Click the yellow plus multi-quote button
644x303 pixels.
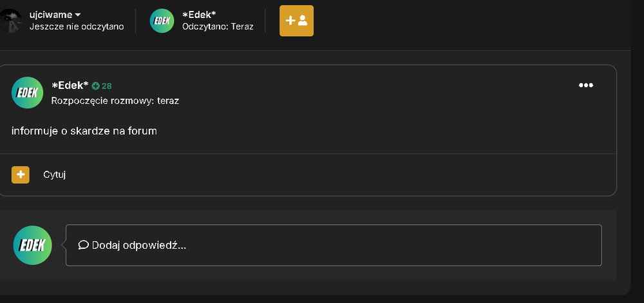pos(21,175)
